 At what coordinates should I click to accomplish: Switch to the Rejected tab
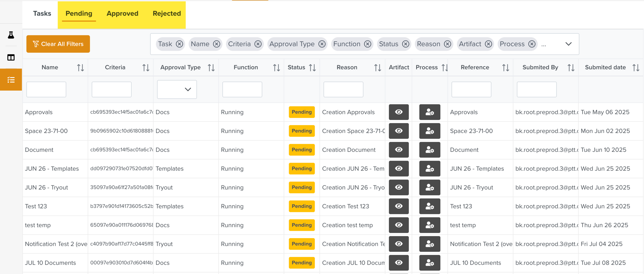(x=167, y=13)
